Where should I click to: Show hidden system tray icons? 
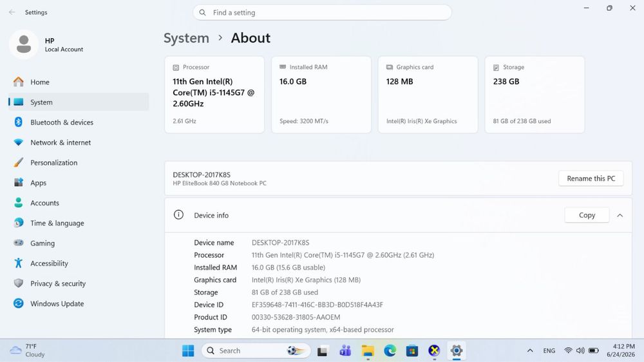tap(530, 350)
